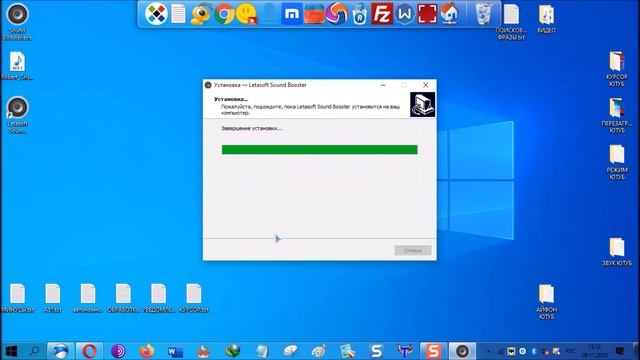
Task: Open the swirling pink-blue browser icon in dock
Action: coord(337,14)
